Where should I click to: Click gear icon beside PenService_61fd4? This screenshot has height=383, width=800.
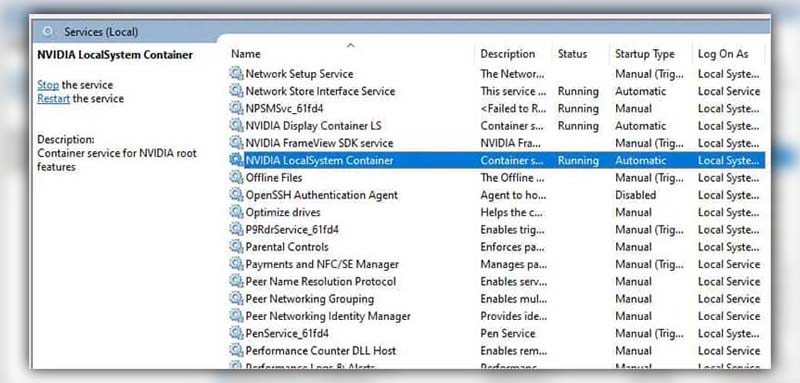click(x=236, y=334)
